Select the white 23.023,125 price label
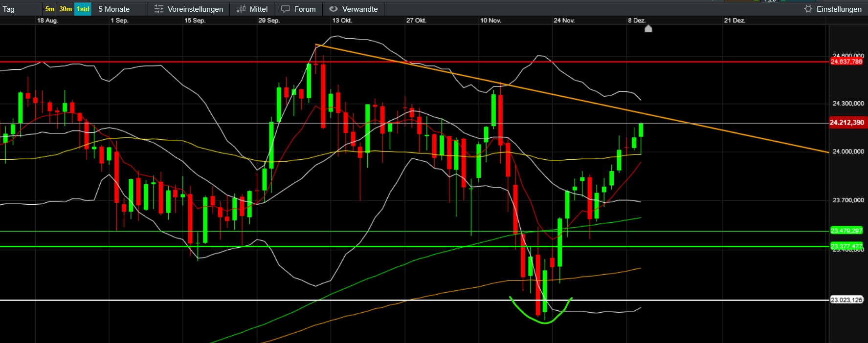The image size is (868, 343). pos(846,300)
